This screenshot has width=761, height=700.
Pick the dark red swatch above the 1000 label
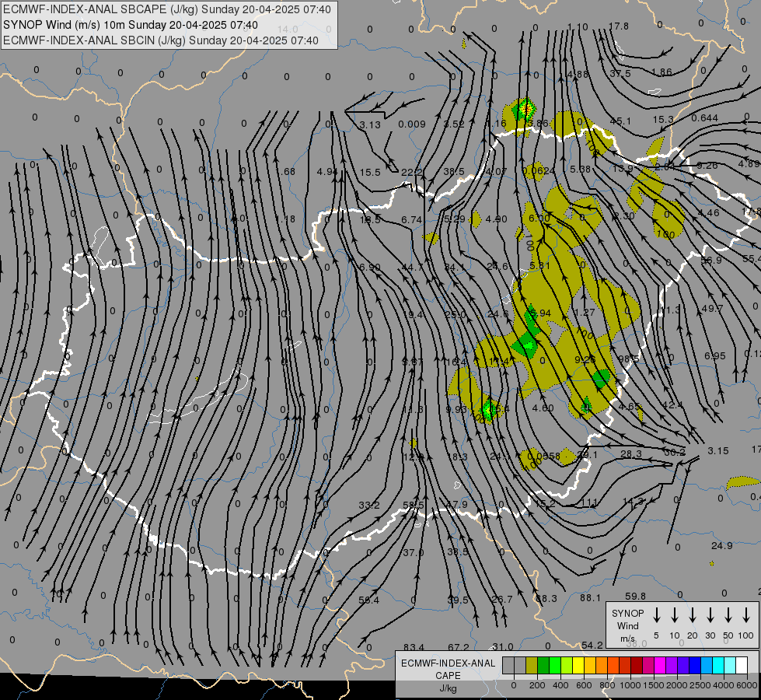637,666
